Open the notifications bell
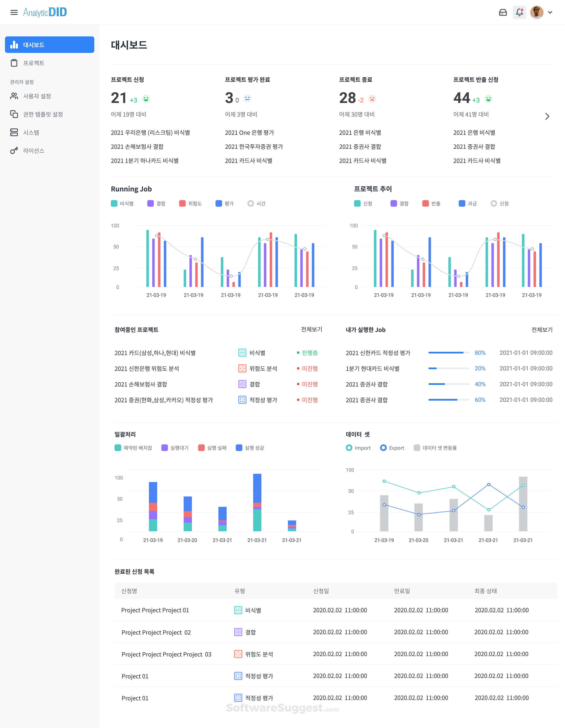The height and width of the screenshot is (728, 565). (519, 12)
